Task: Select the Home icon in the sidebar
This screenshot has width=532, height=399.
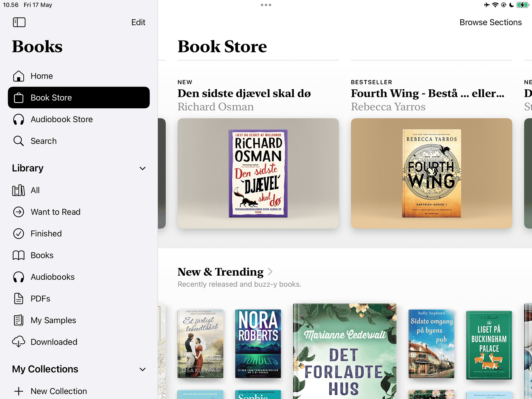Action: click(18, 76)
